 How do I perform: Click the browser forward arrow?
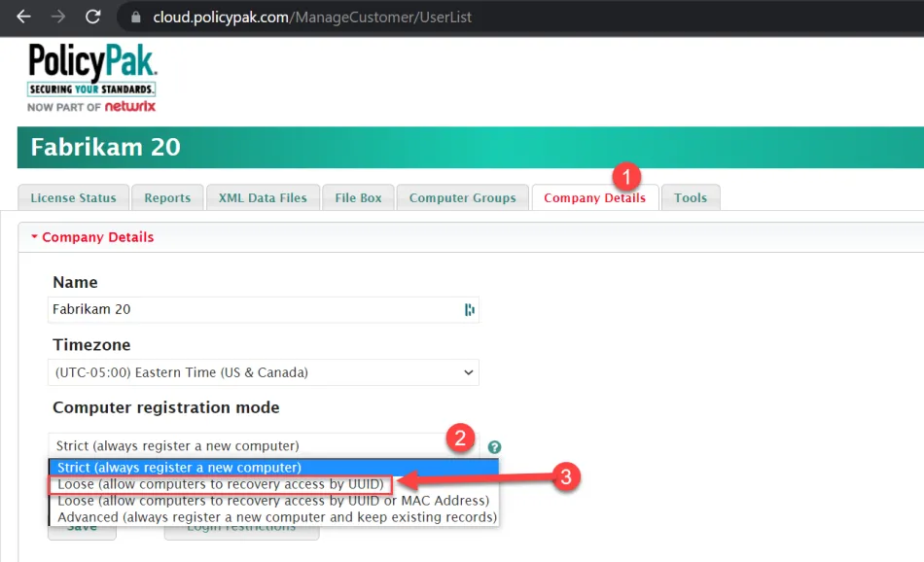coord(58,17)
